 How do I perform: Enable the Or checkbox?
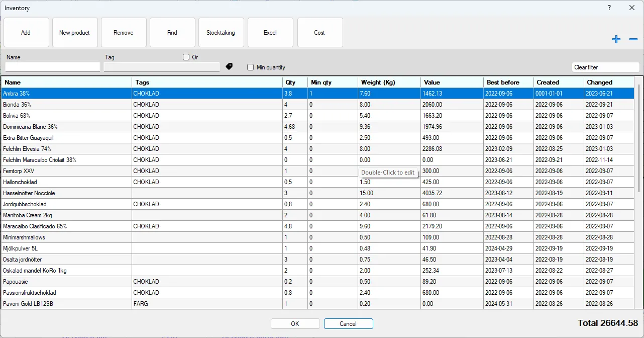(x=186, y=57)
